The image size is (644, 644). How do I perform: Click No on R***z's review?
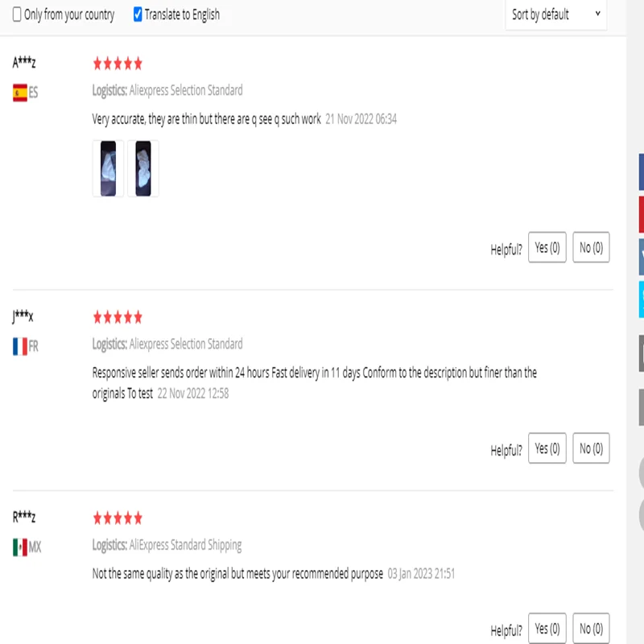tap(591, 628)
